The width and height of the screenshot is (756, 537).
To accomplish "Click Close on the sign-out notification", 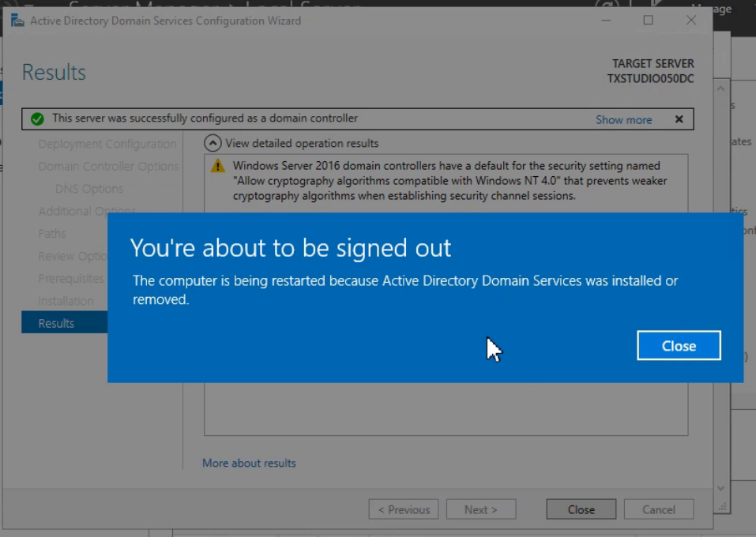I will point(679,345).
